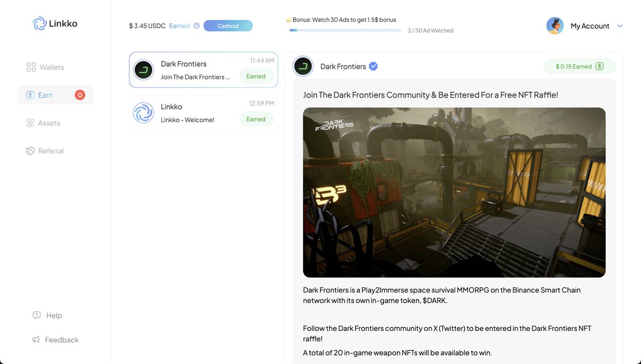The height and width of the screenshot is (364, 641).
Task: Click the blue verified badge icon
Action: pos(373,66)
